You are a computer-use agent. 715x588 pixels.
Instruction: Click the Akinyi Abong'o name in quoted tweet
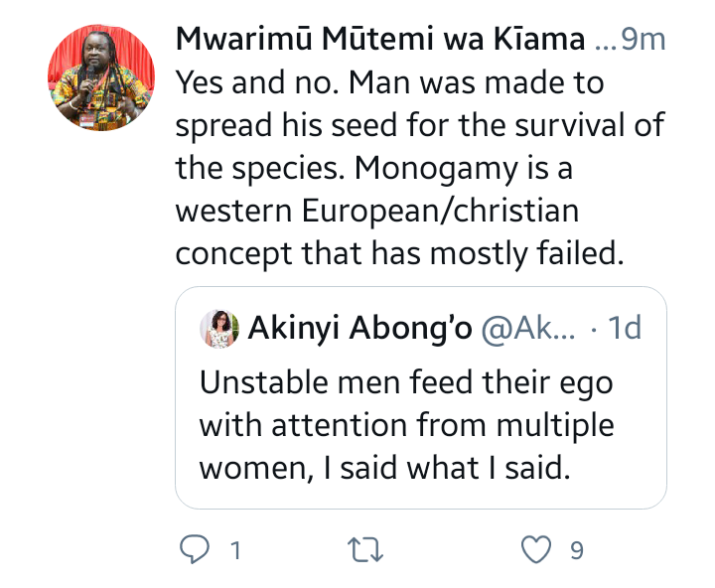point(359,328)
